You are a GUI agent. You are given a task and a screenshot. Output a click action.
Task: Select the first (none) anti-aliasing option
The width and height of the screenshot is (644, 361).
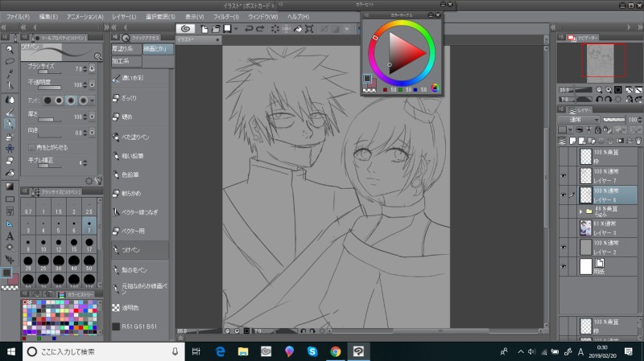(x=47, y=101)
